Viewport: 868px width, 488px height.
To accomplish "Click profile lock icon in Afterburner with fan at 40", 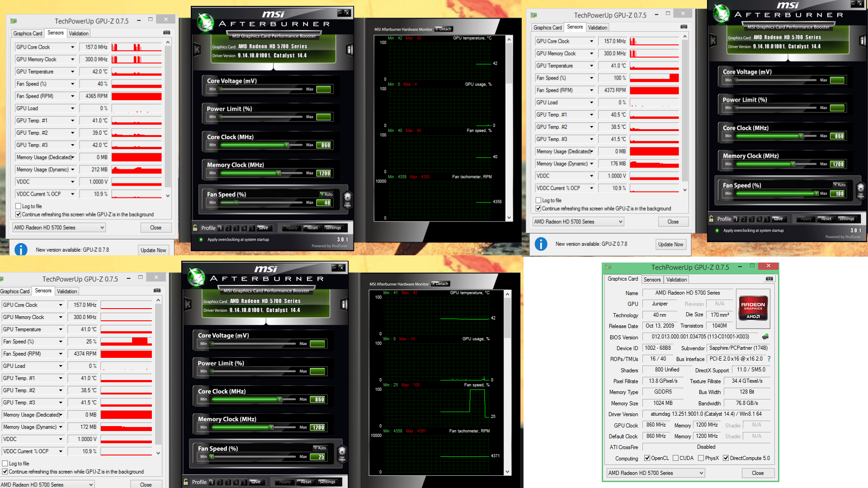I will tap(195, 228).
